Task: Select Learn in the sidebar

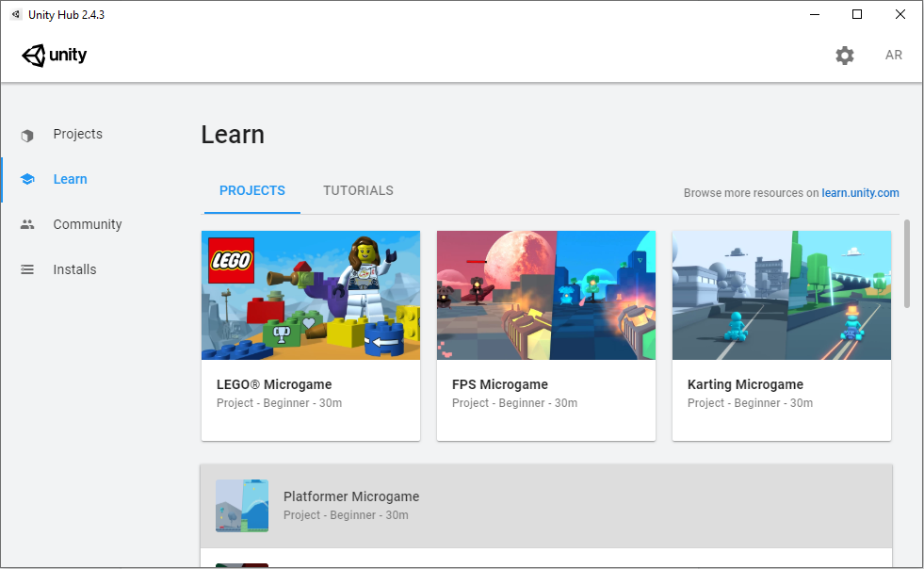Action: pos(70,179)
